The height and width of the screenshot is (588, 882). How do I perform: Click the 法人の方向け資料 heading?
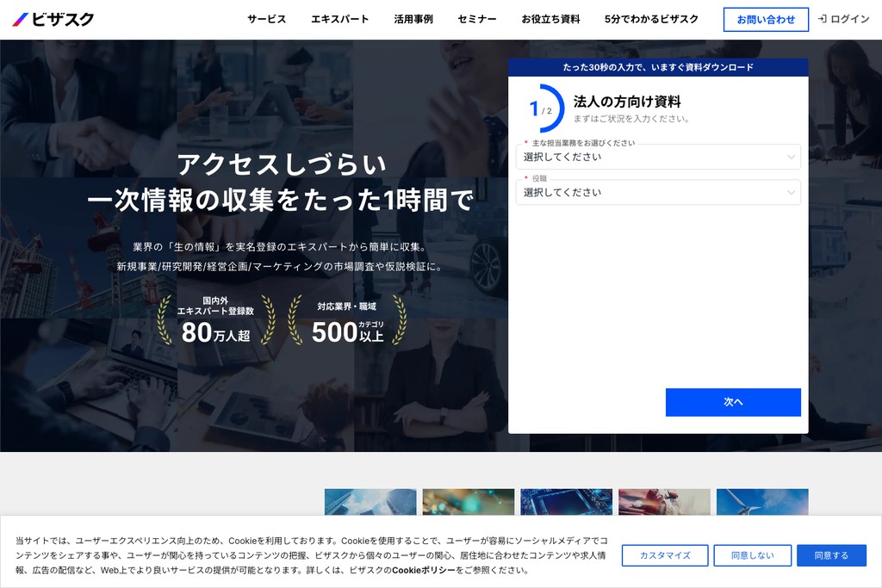tap(627, 102)
